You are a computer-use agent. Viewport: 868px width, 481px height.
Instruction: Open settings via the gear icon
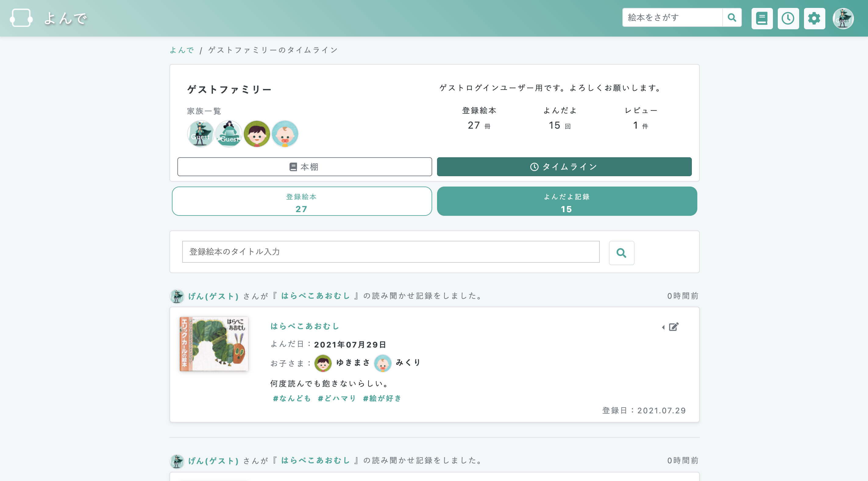tap(815, 19)
